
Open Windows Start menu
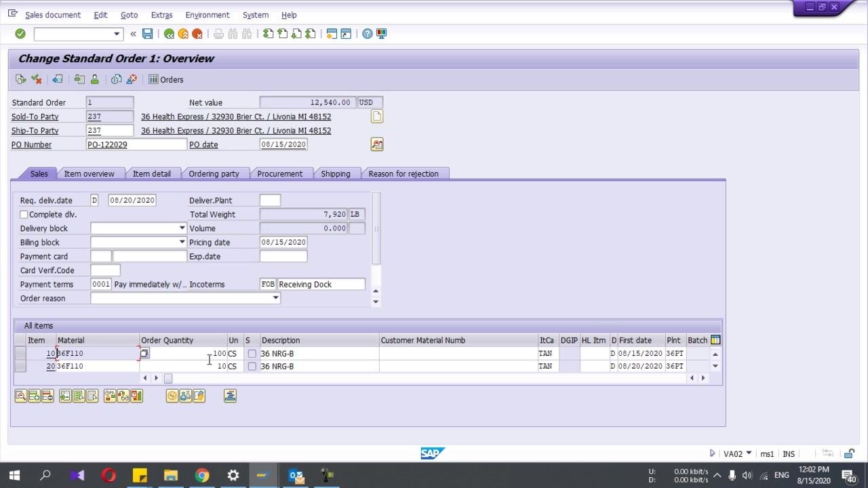[14, 475]
